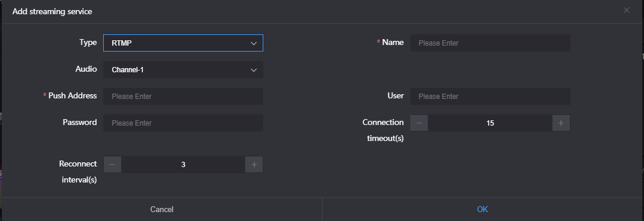Click the Name input field
644x221 pixels.
(490, 43)
